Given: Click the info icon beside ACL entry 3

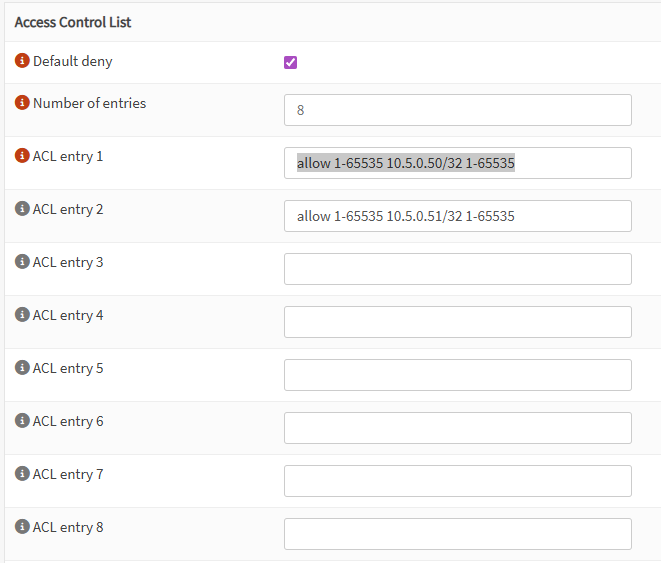Looking at the screenshot, I should point(22,262).
